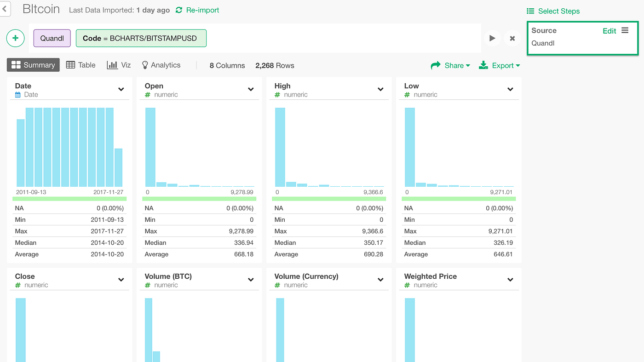Open Analytics via its lightbulb icon

(144, 65)
